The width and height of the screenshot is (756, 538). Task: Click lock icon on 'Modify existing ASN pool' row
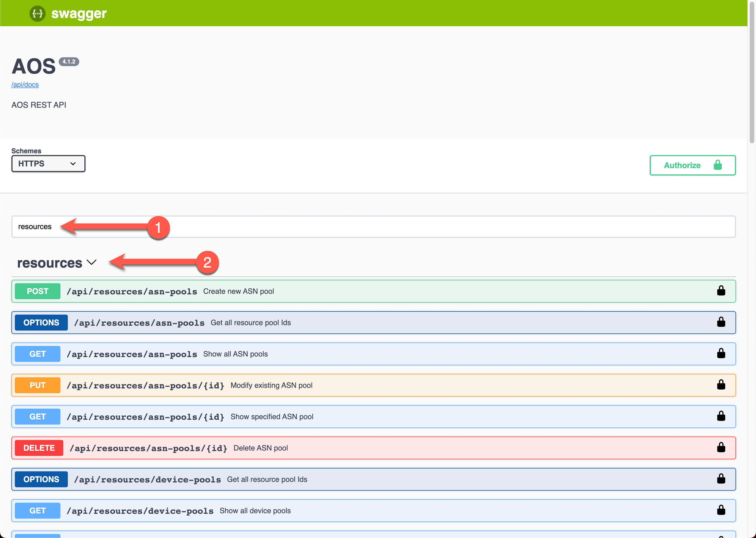tap(721, 385)
